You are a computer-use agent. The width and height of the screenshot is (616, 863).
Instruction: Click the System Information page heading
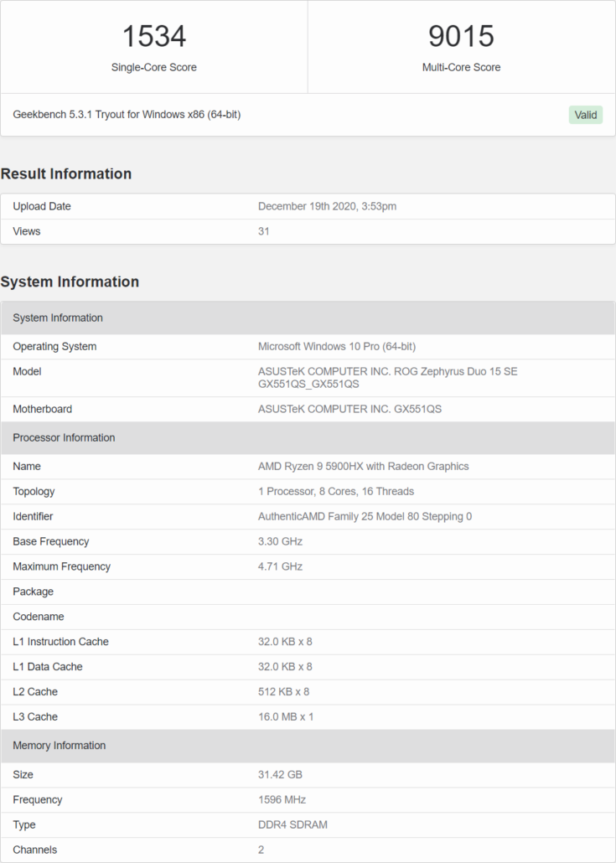(70, 282)
